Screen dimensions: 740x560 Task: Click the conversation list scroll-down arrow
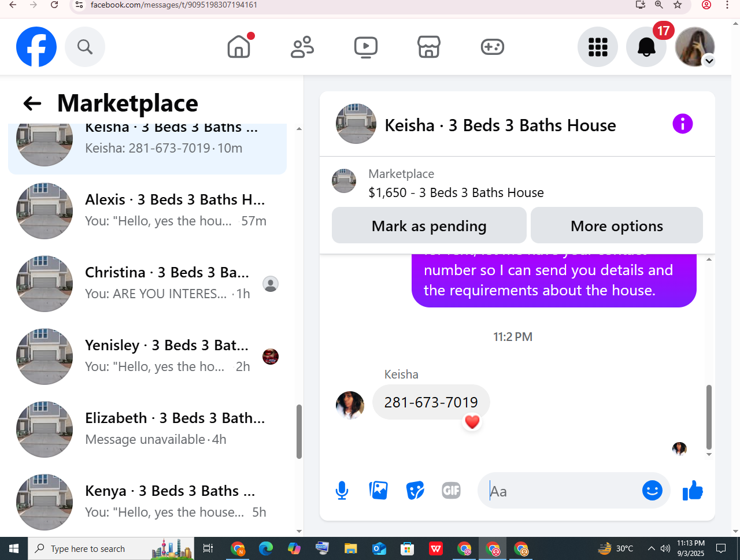click(x=299, y=531)
